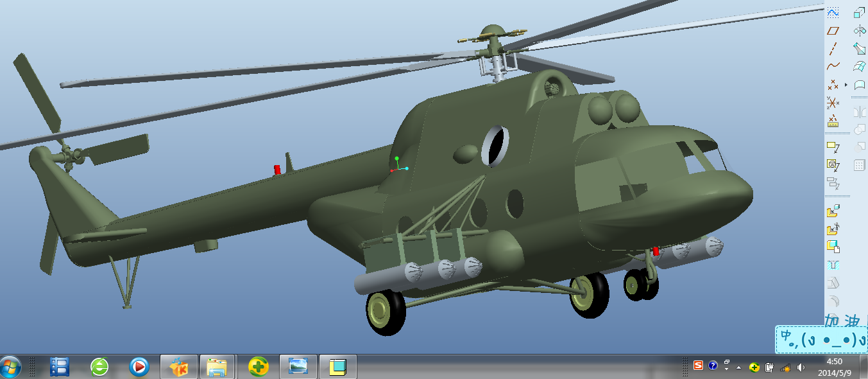868x379 pixels.
Task: Click the greyed Round tool
Action: [x=833, y=300]
